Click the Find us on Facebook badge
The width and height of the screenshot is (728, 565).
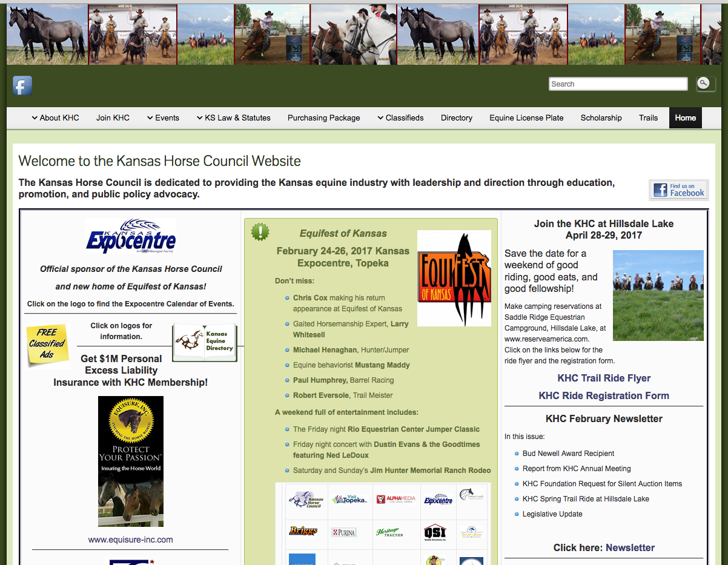678,190
